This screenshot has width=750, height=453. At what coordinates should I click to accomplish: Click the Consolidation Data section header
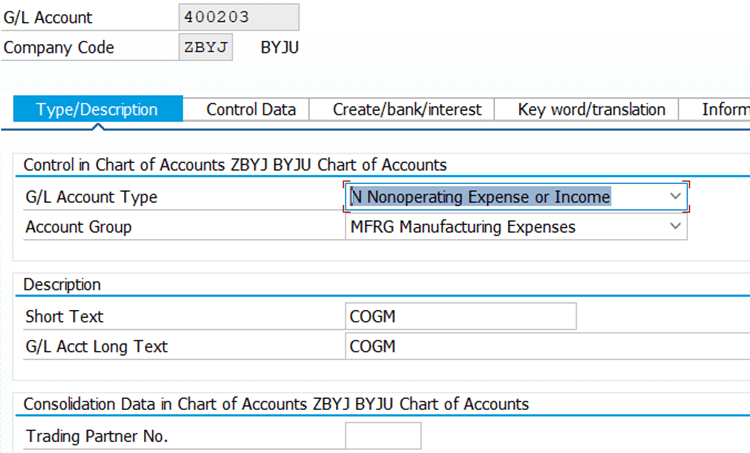click(x=276, y=404)
